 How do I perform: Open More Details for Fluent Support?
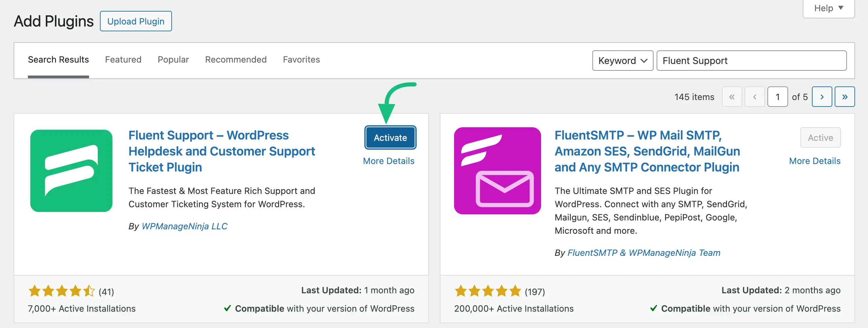coord(388,161)
